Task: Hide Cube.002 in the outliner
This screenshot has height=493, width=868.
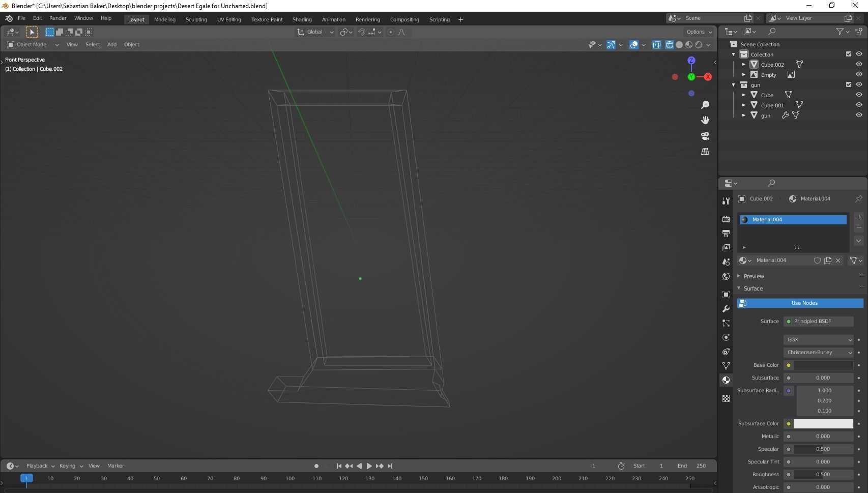Action: [x=859, y=65]
